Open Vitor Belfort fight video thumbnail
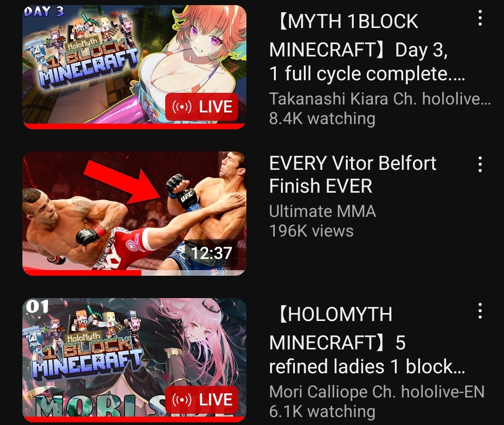Image resolution: width=504 pixels, height=425 pixels. 134,213
